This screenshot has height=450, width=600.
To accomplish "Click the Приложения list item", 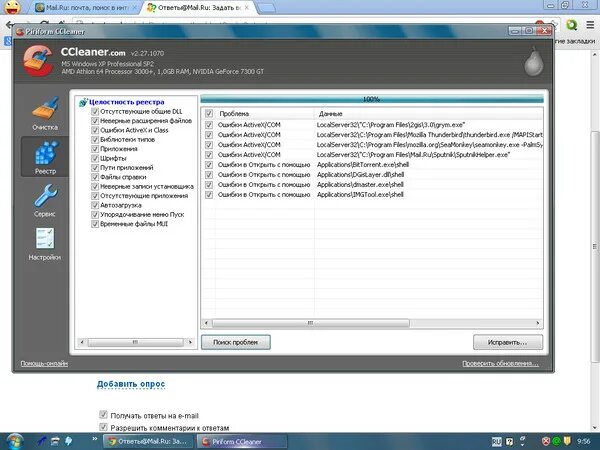I will tap(119, 149).
